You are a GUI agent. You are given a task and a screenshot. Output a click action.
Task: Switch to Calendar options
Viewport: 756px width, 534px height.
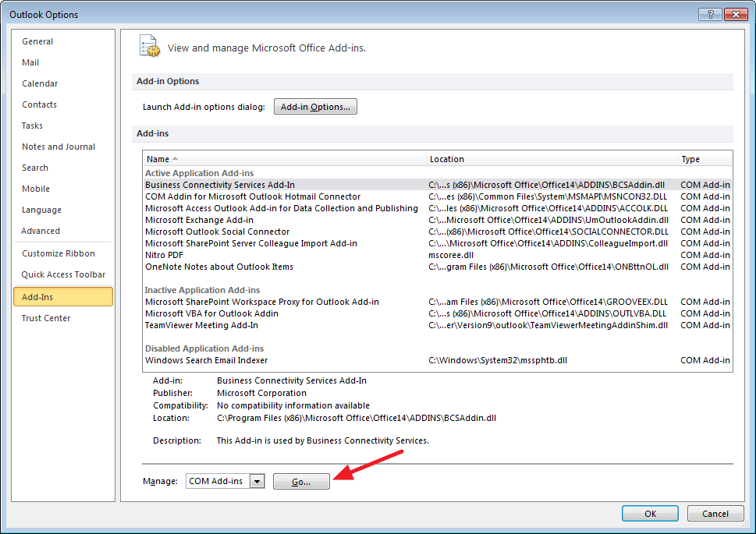tap(63, 83)
